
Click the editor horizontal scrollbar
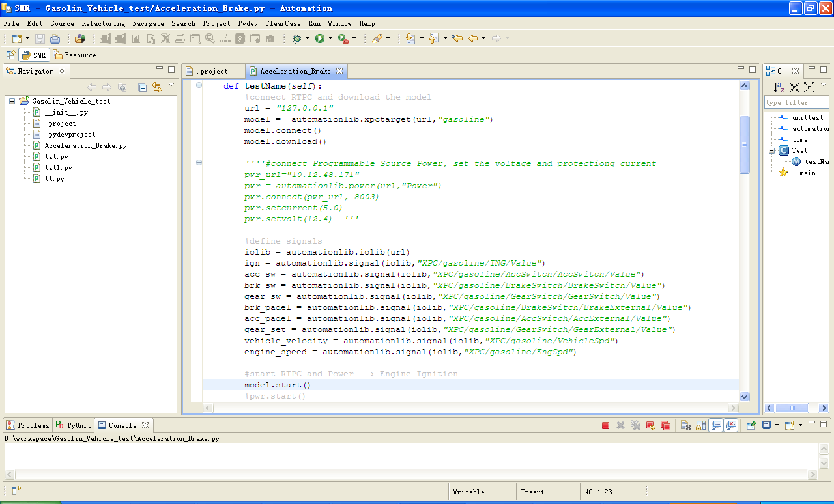point(469,408)
